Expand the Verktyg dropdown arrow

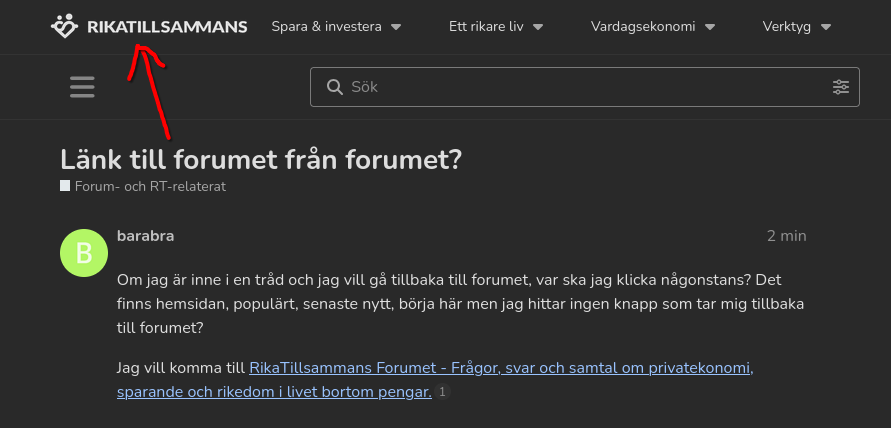coord(826,27)
